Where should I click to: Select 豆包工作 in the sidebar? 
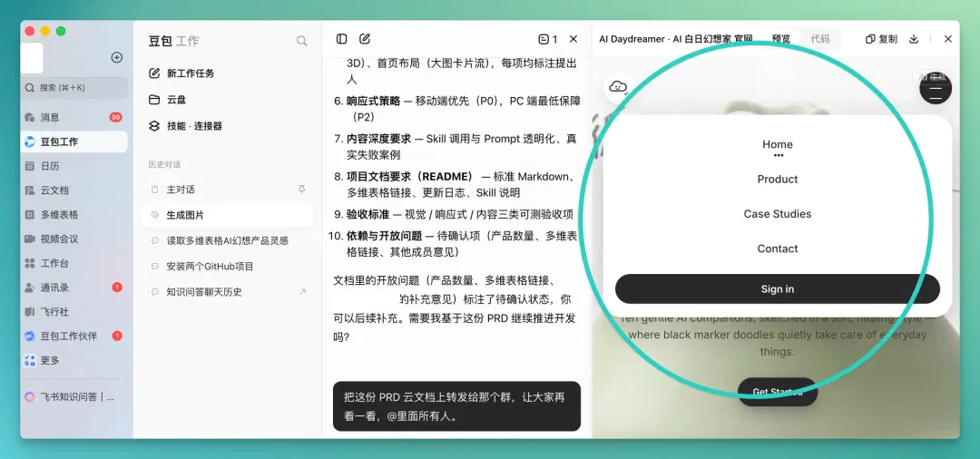click(x=74, y=142)
